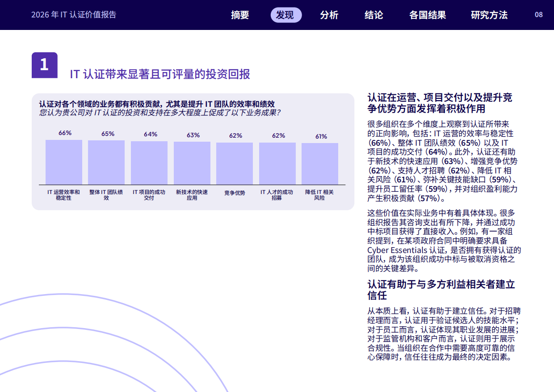Screen dimensions: 554x392
Task: Click heading 认证有助于与多方利益相关者建立信任
Action: tap(441, 290)
